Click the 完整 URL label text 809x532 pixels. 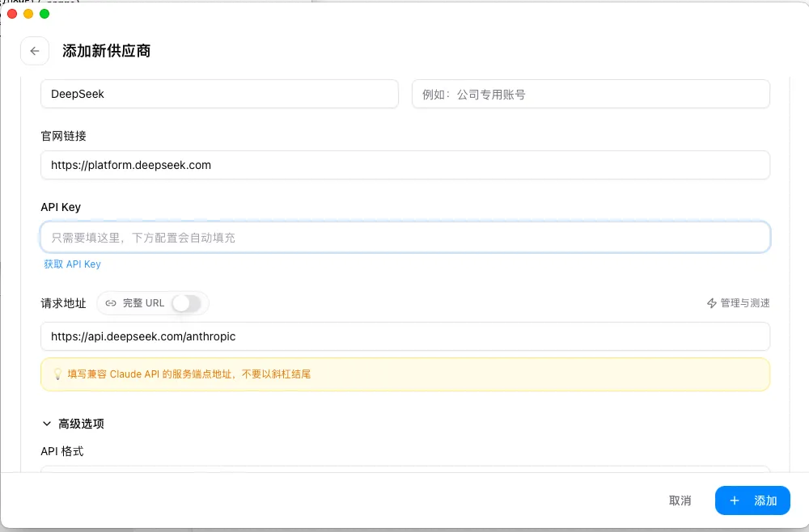click(x=143, y=303)
